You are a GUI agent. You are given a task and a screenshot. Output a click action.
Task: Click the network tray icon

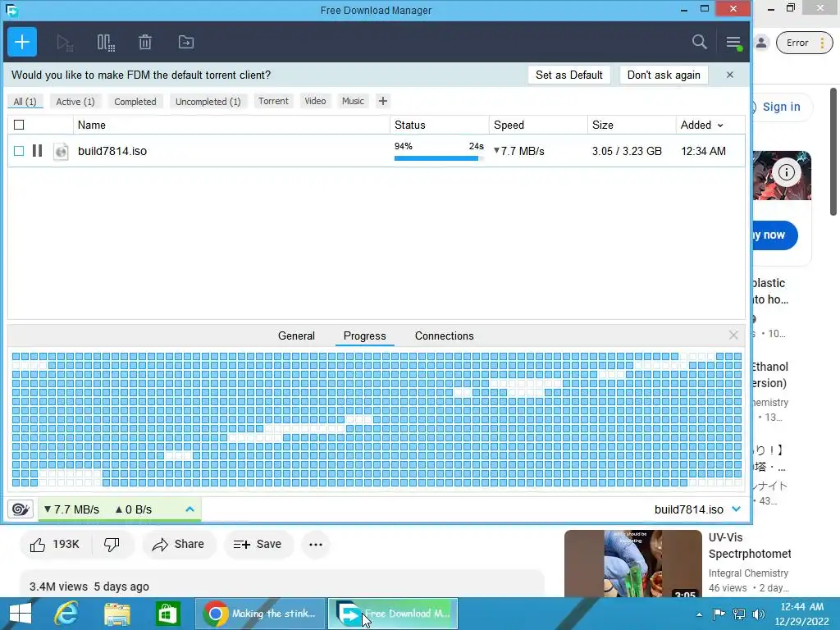coord(739,614)
